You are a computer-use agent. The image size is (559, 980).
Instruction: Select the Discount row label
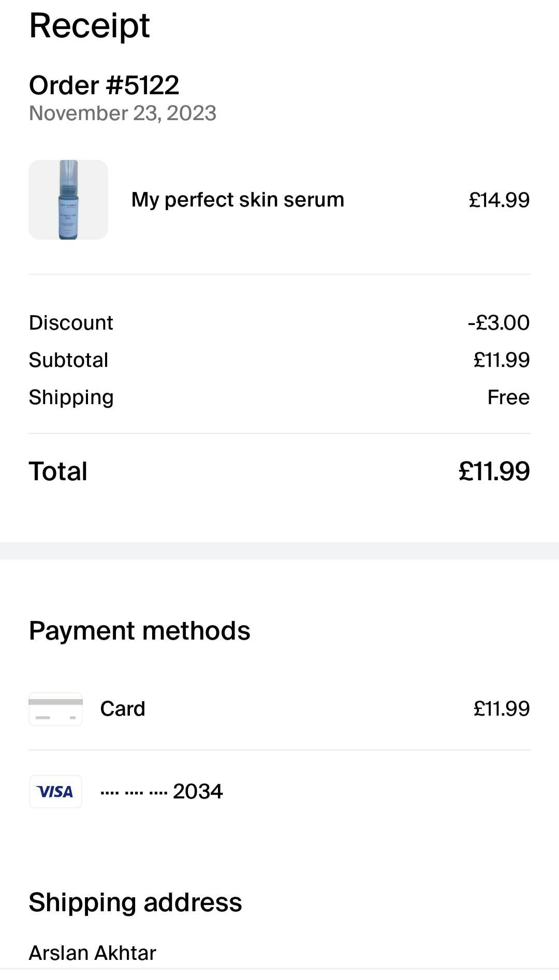(x=71, y=323)
